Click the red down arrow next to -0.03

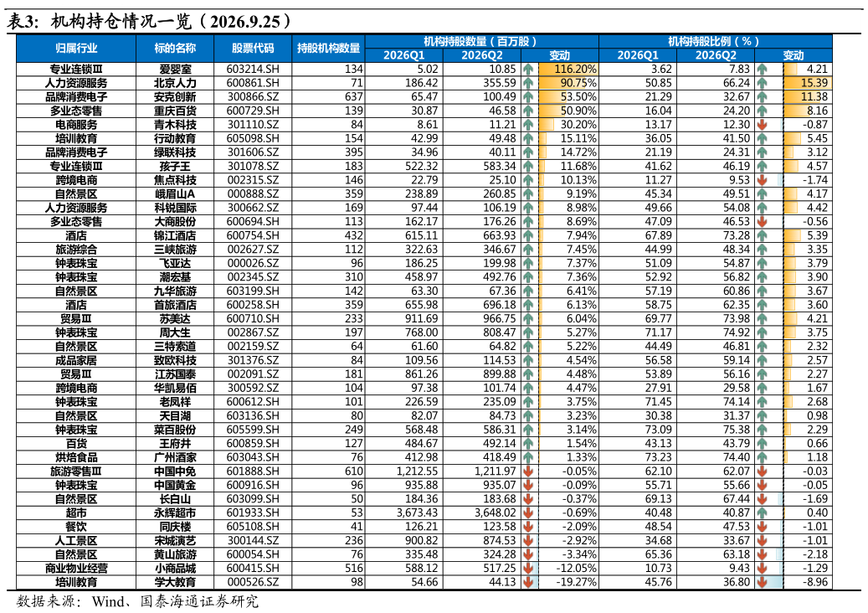[x=763, y=471]
